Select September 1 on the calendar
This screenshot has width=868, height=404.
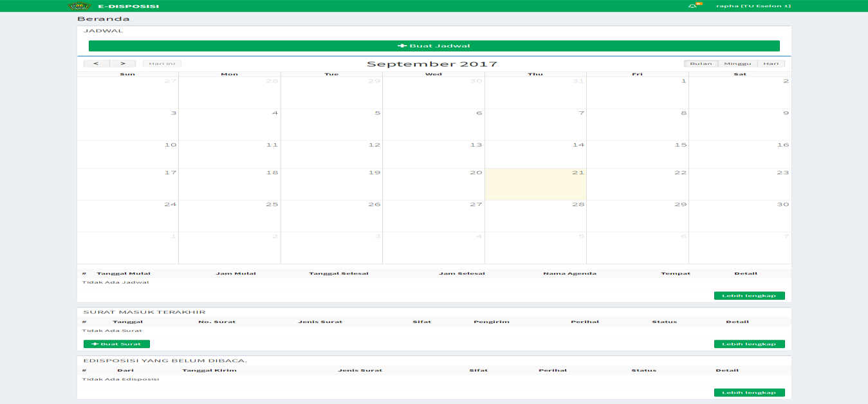(x=637, y=93)
